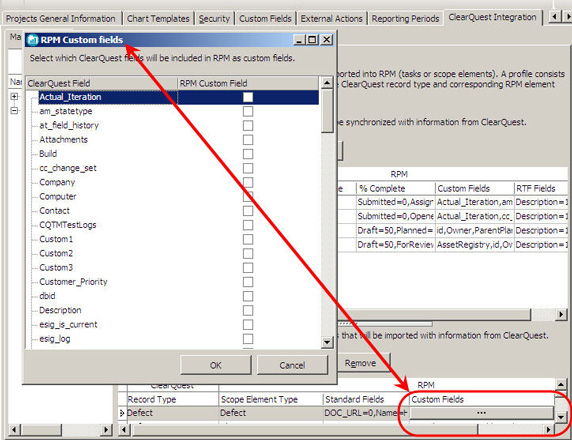Select the ClearQuest Integration tab
The height and width of the screenshot is (440, 572).
[492, 17]
